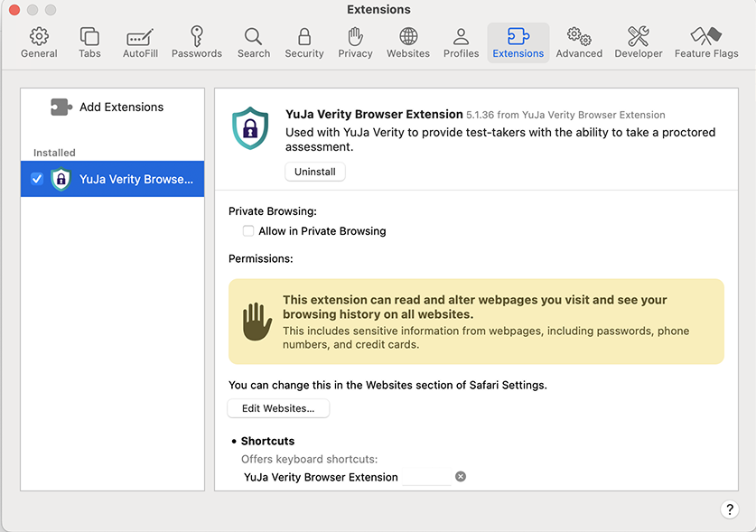
Task: Click the 'Permissions:' label
Action: (x=261, y=258)
